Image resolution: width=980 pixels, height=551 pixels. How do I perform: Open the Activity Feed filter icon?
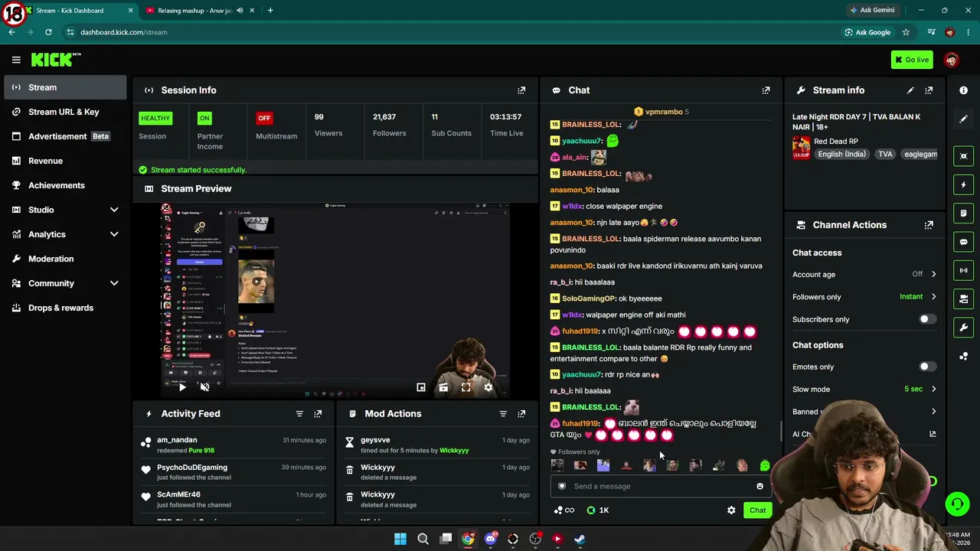click(299, 414)
